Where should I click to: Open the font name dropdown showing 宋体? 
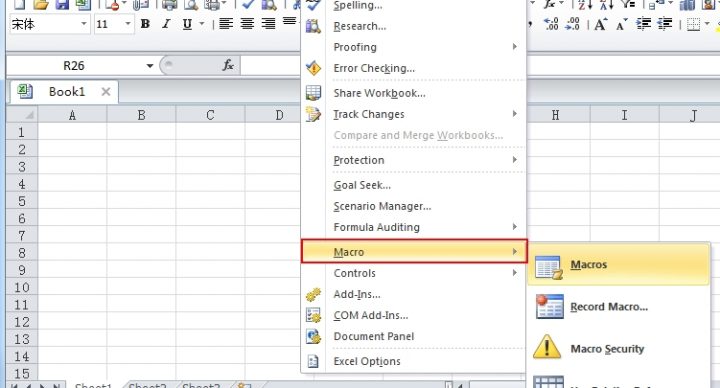click(84, 24)
